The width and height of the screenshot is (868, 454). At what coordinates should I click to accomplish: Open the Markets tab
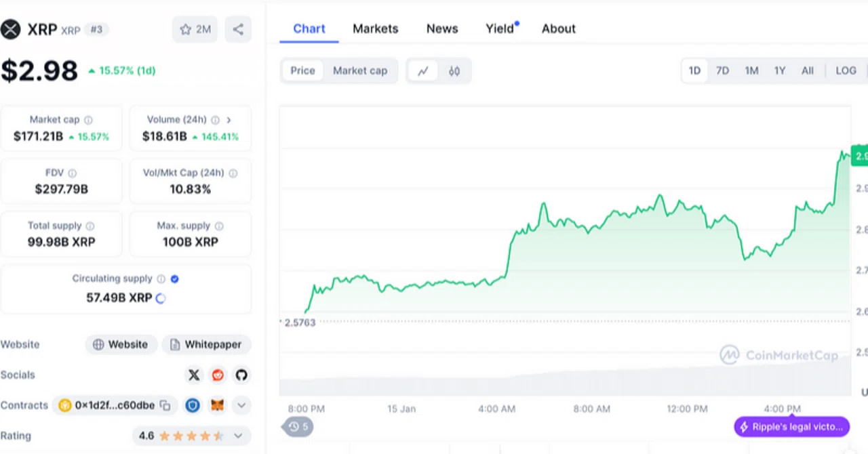(376, 28)
